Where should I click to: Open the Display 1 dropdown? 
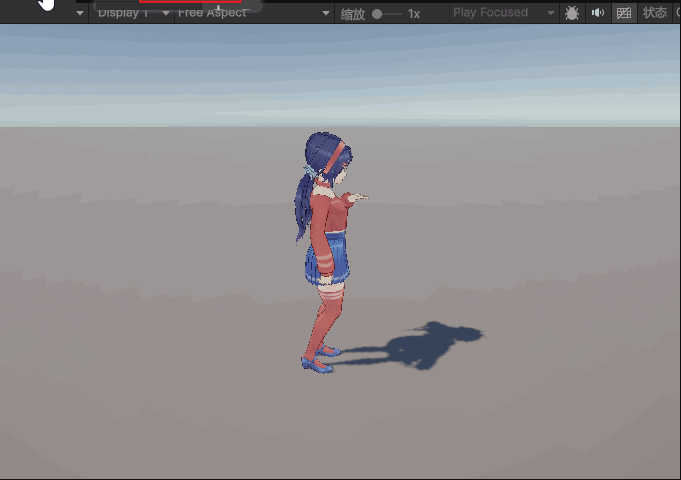pos(131,13)
